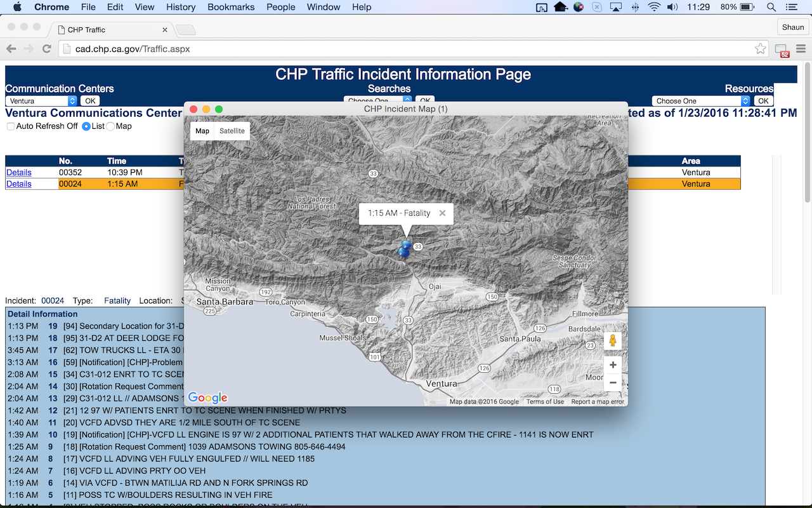Open the Help menu
The image size is (812, 508).
tap(362, 7)
